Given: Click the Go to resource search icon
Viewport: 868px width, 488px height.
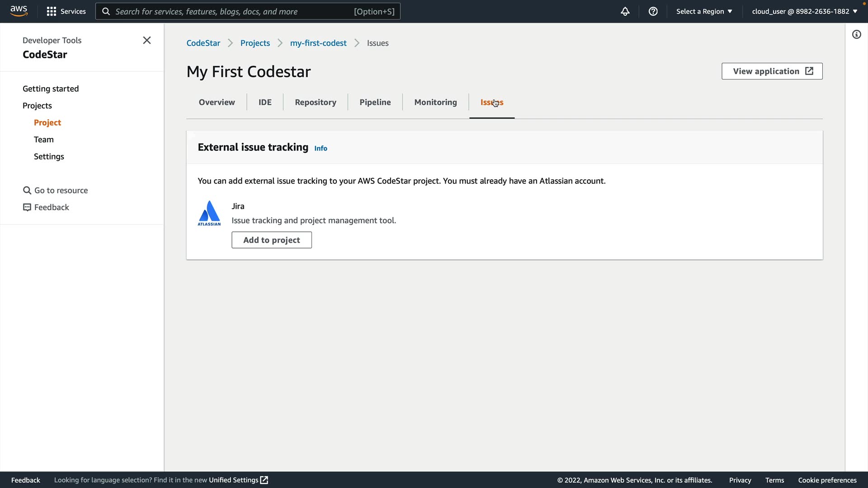Looking at the screenshot, I should point(27,190).
